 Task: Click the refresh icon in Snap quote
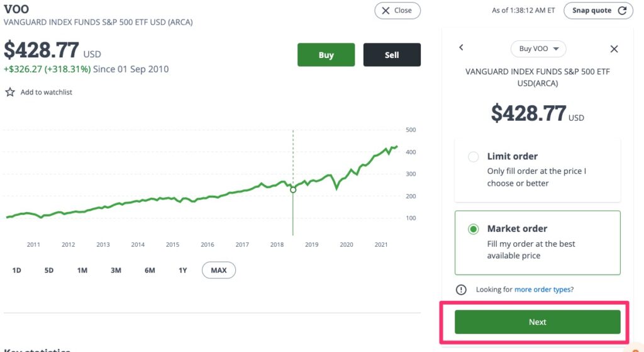pos(623,11)
